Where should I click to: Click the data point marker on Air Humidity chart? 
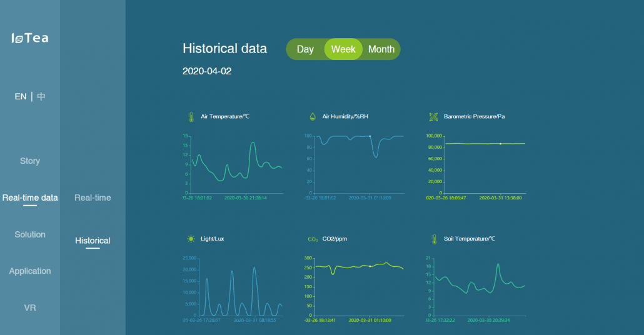370,136
